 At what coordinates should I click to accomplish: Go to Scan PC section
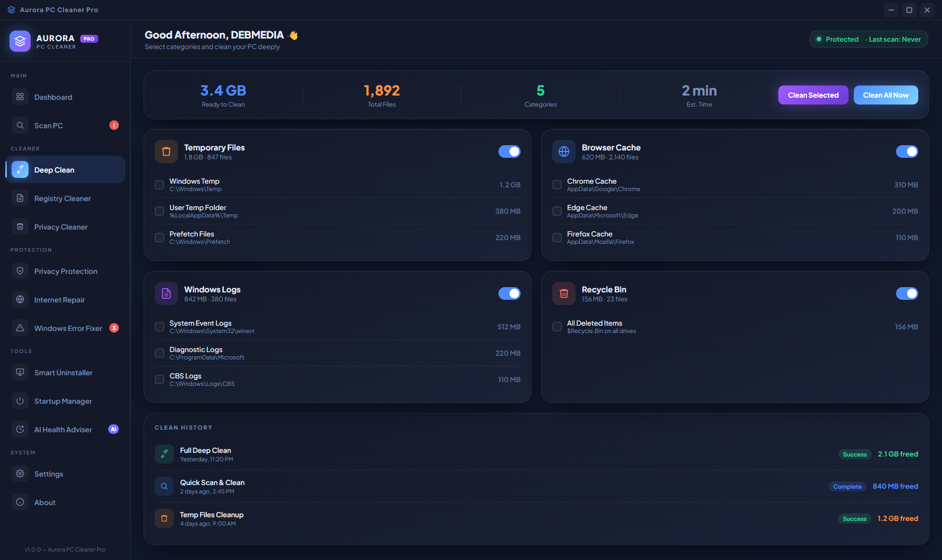click(x=65, y=126)
